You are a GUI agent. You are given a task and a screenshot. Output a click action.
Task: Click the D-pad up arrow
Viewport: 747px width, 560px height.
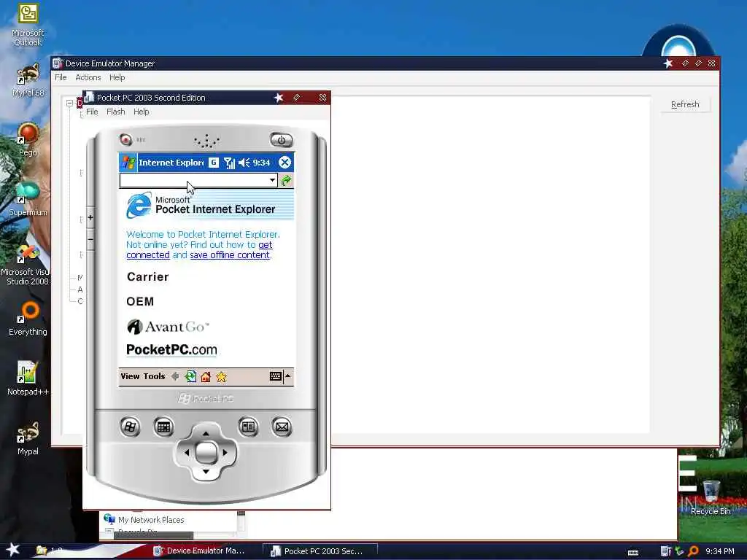(x=206, y=433)
